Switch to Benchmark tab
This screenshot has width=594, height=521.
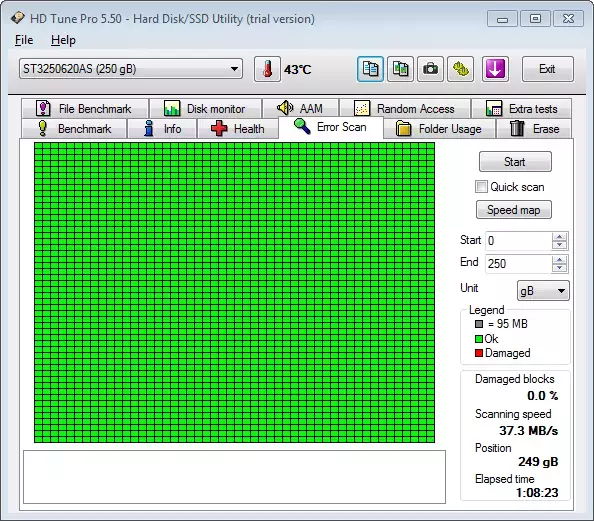click(74, 129)
